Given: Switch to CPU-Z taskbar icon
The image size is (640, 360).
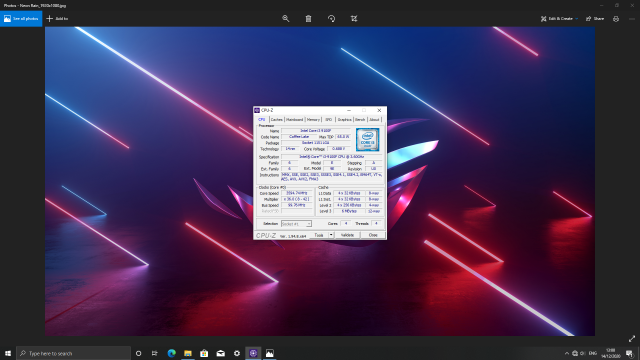Looking at the screenshot, I should pyautogui.click(x=253, y=353).
